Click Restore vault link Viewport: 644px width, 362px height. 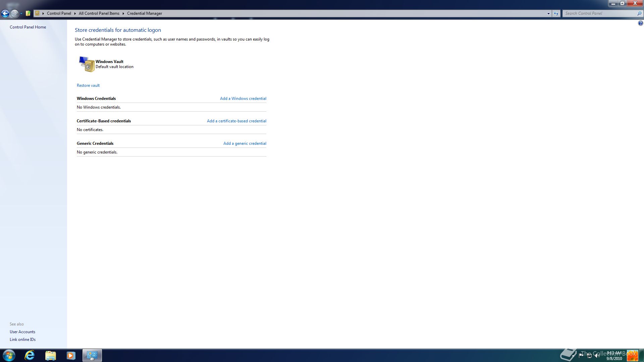88,85
